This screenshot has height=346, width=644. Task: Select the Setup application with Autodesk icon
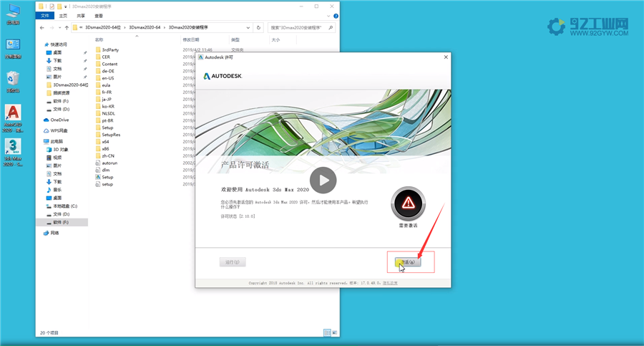coord(104,177)
